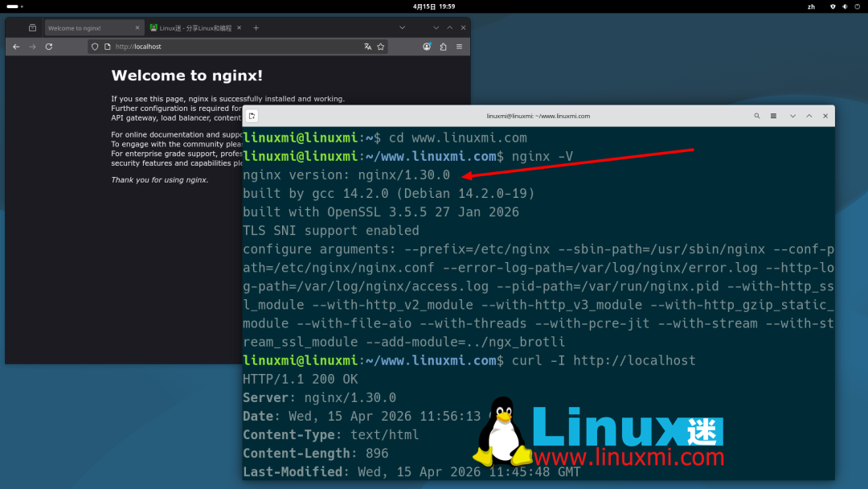This screenshot has width=868, height=489.
Task: Toggle the bookmark star for this page
Action: pyautogui.click(x=380, y=46)
